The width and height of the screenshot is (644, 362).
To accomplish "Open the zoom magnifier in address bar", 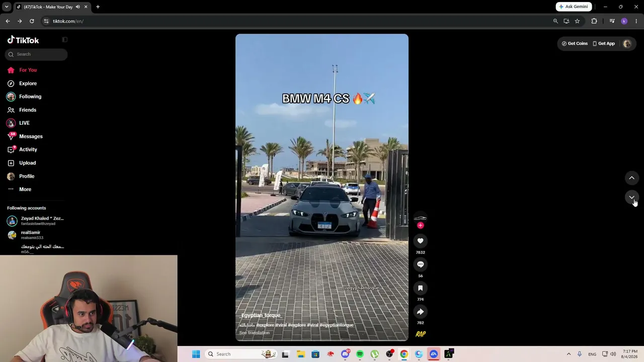I will click(x=555, y=21).
